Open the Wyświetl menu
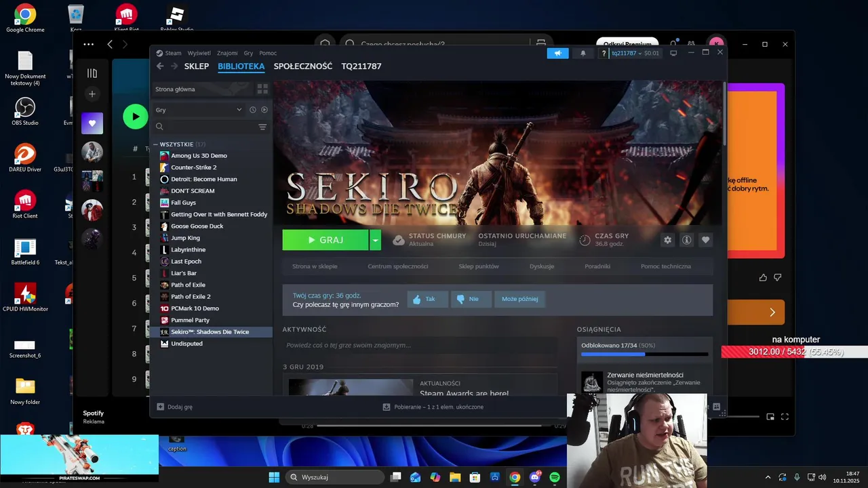This screenshot has height=488, width=868. [x=199, y=53]
